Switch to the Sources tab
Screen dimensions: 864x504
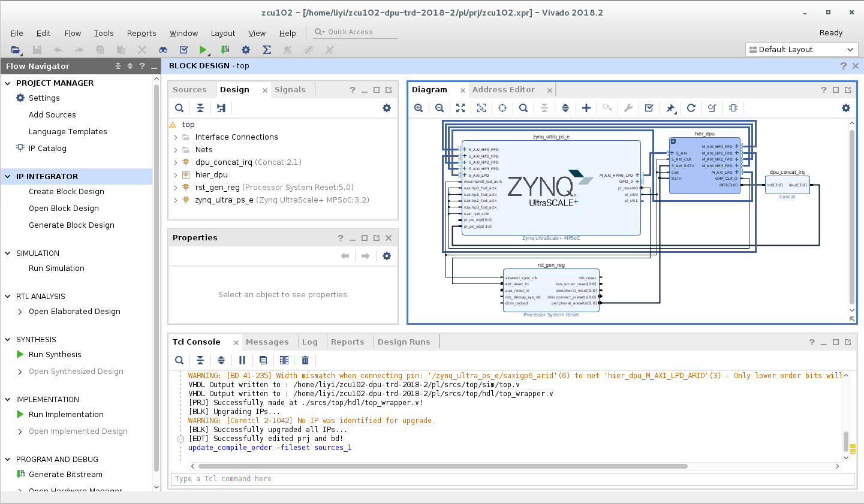pos(189,90)
